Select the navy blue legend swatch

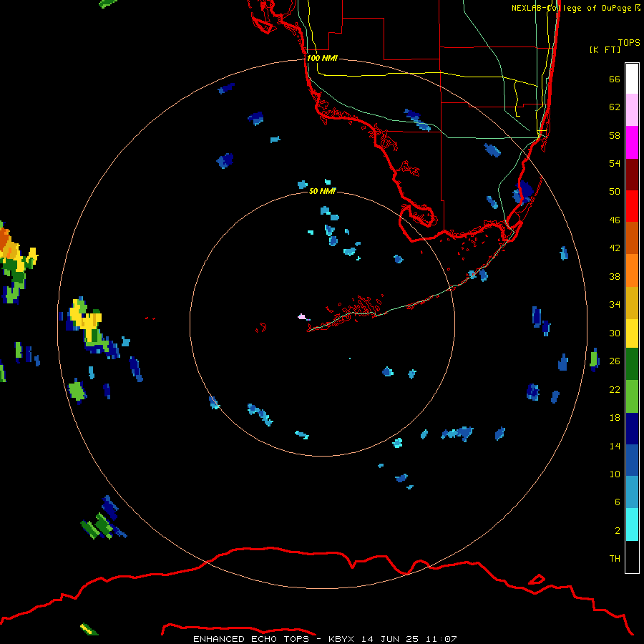tap(632, 429)
